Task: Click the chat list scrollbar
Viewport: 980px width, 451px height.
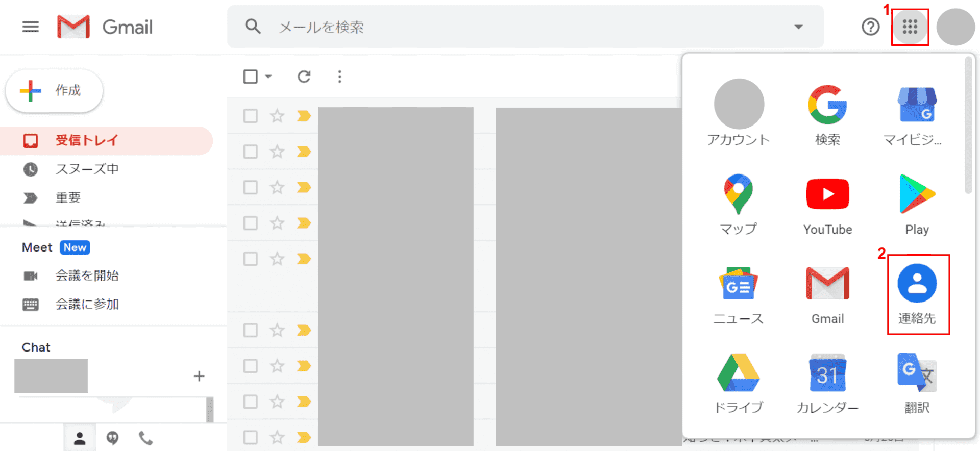Action: 210,410
